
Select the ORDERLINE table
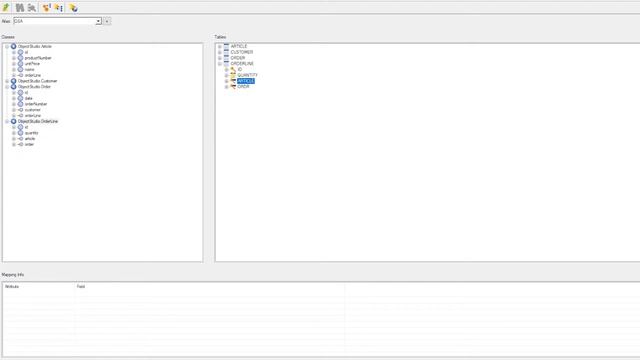pyautogui.click(x=242, y=64)
